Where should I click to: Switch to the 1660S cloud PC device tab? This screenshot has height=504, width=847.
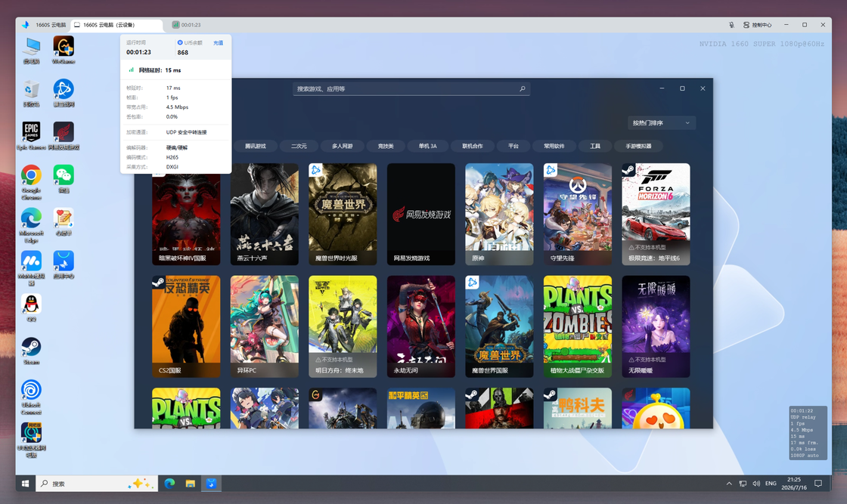tap(116, 25)
